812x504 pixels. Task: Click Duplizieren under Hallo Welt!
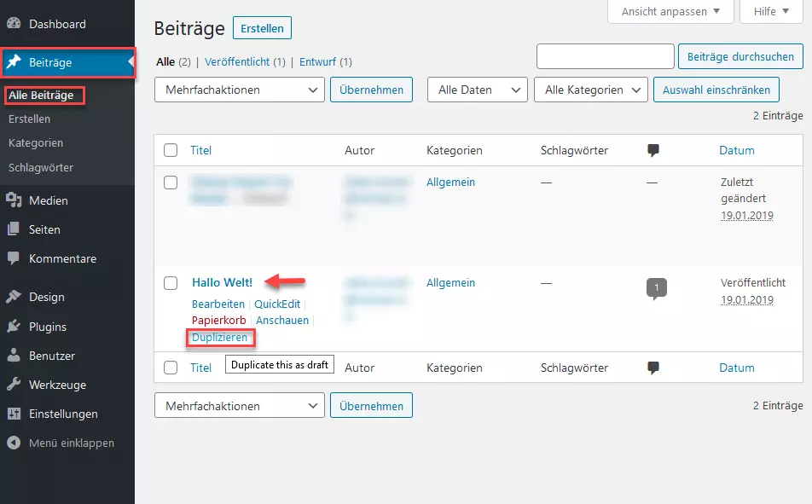(x=219, y=337)
